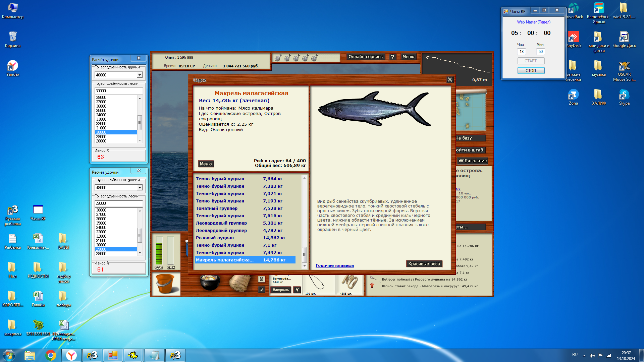Click the cooking pot icon
Screen dimensions: 644x362
coord(209,282)
